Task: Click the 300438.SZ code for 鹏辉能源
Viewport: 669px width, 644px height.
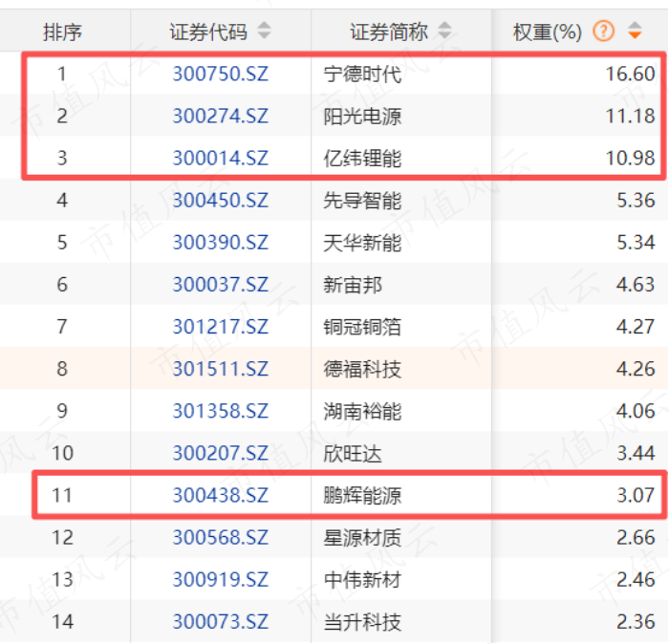Action: point(220,495)
